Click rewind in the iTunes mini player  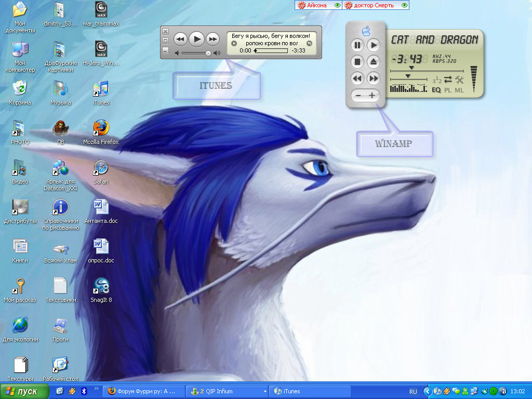[180, 39]
